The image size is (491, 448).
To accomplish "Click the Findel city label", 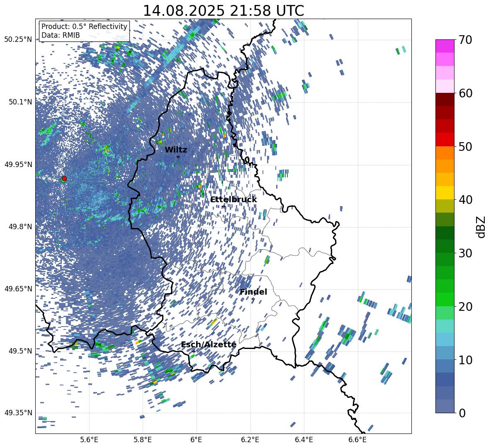I will coord(253,292).
